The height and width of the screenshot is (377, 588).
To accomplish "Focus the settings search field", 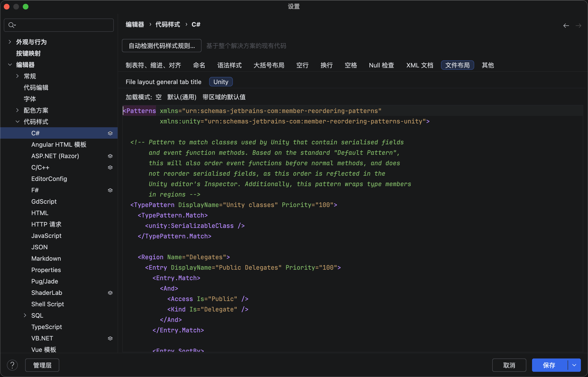I will click(64, 25).
